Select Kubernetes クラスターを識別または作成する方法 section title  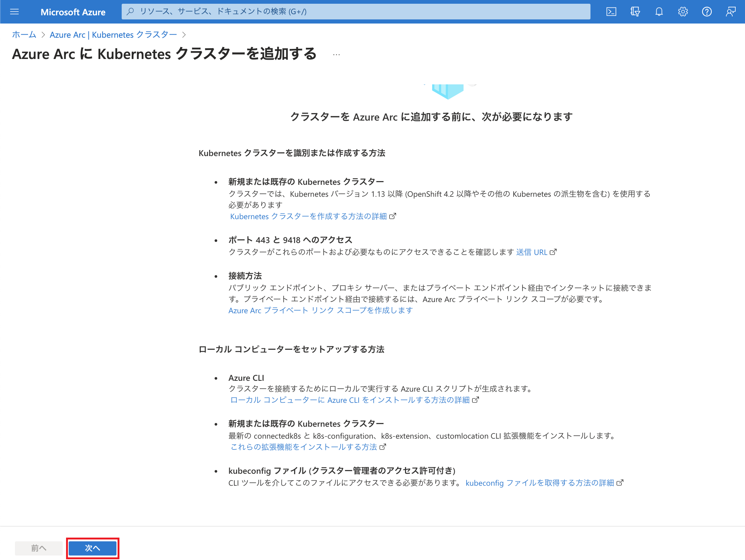pyautogui.click(x=292, y=153)
